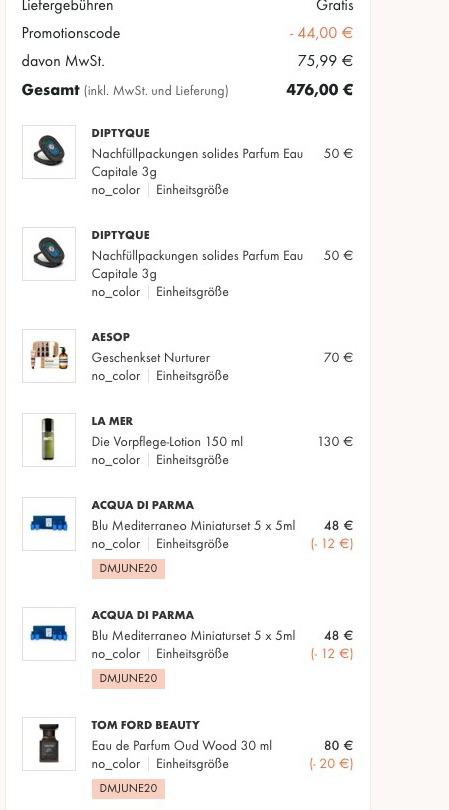Click Eau de Parfum Oud Wood 30 ml title
This screenshot has width=449, height=810.
click(181, 745)
